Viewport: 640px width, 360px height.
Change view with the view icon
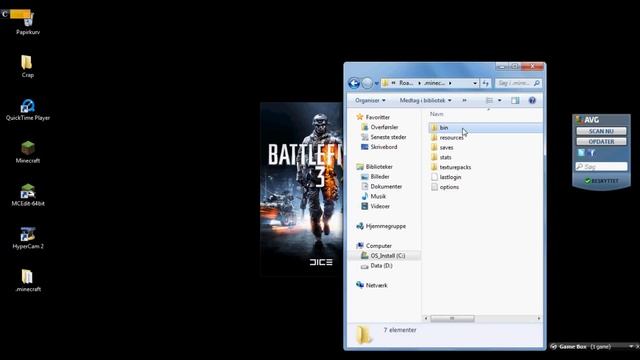489,100
